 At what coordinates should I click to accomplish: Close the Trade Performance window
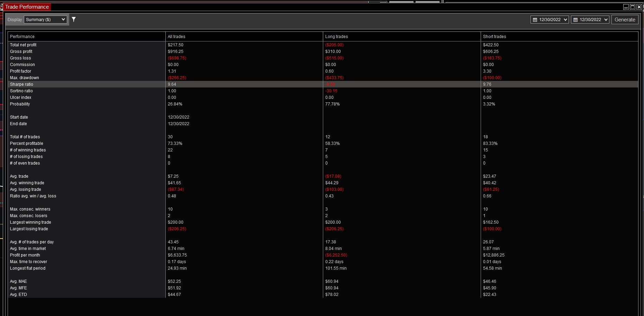[639, 7]
